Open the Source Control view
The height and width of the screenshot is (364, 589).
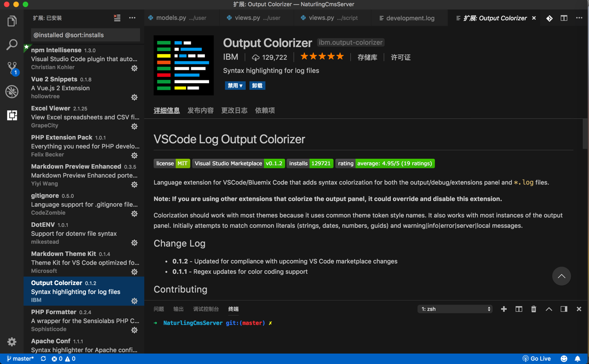(12, 68)
